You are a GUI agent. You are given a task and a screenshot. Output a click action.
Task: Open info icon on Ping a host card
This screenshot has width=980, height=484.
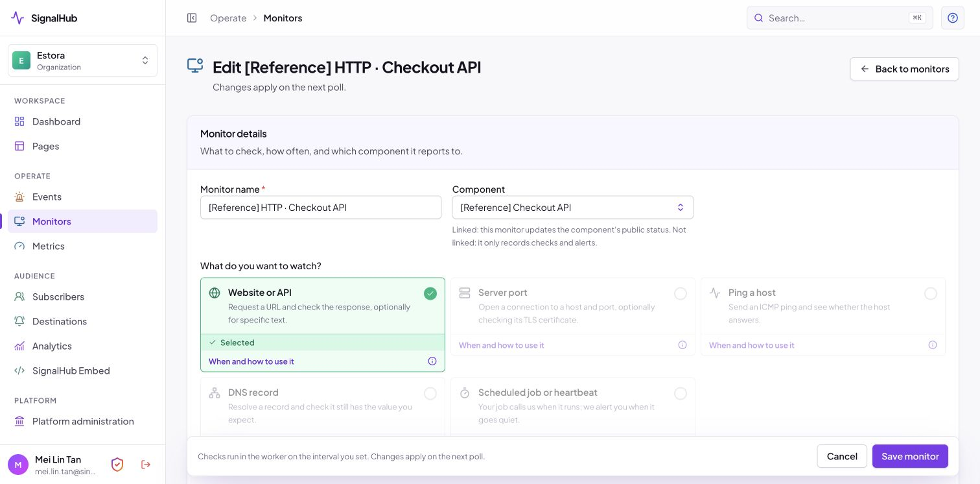click(x=933, y=345)
